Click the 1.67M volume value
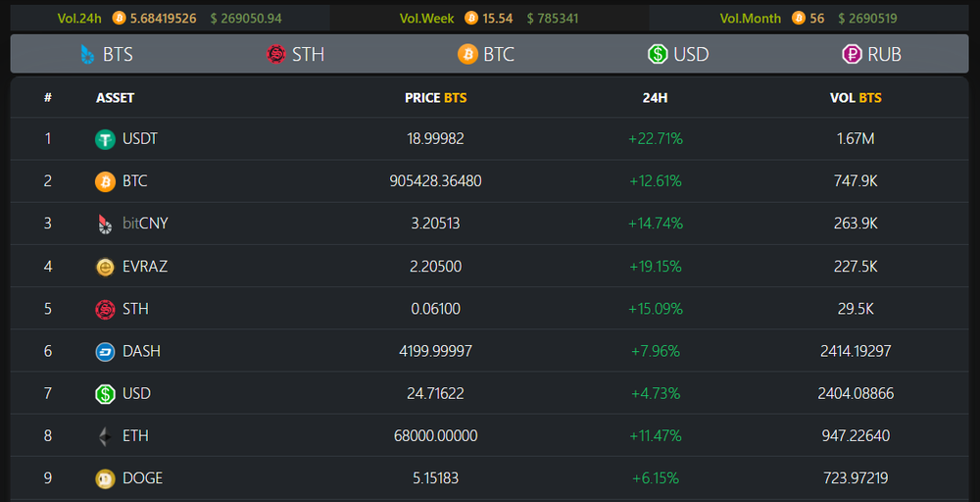The height and width of the screenshot is (502, 980). pyautogui.click(x=856, y=139)
